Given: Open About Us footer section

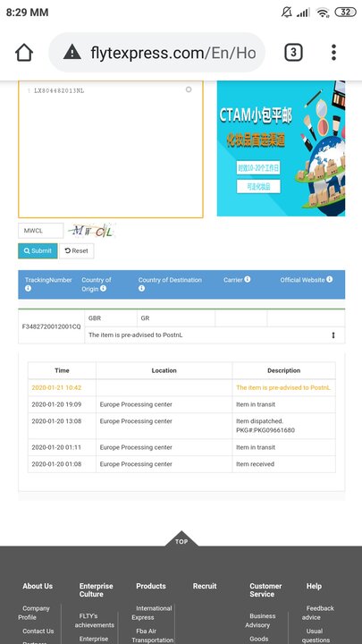Looking at the screenshot, I should tap(38, 586).
